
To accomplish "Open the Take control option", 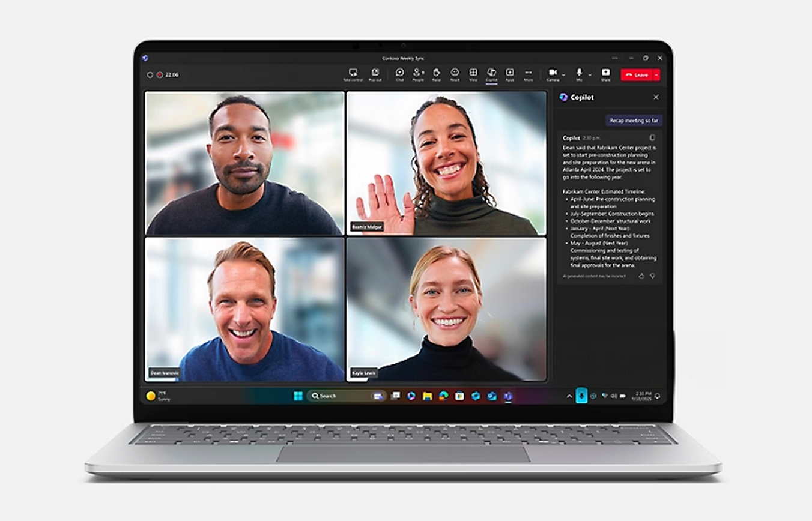I will point(353,74).
